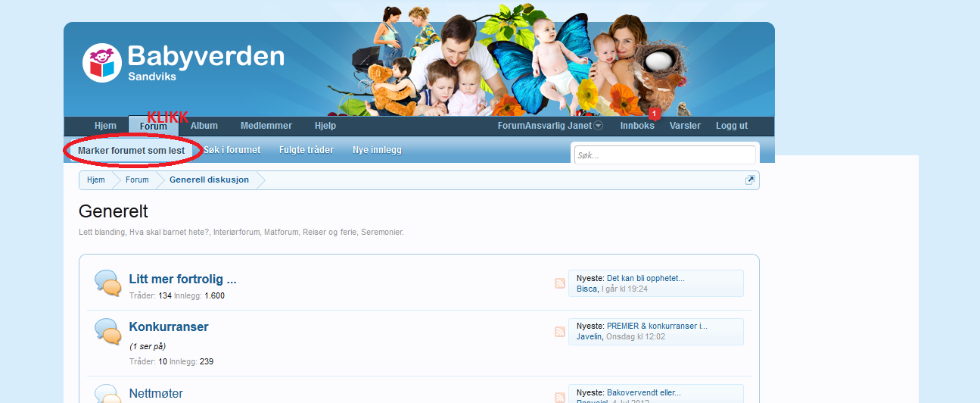The width and height of the screenshot is (980, 403).
Task: Click the red inbox notification badge
Action: click(655, 114)
